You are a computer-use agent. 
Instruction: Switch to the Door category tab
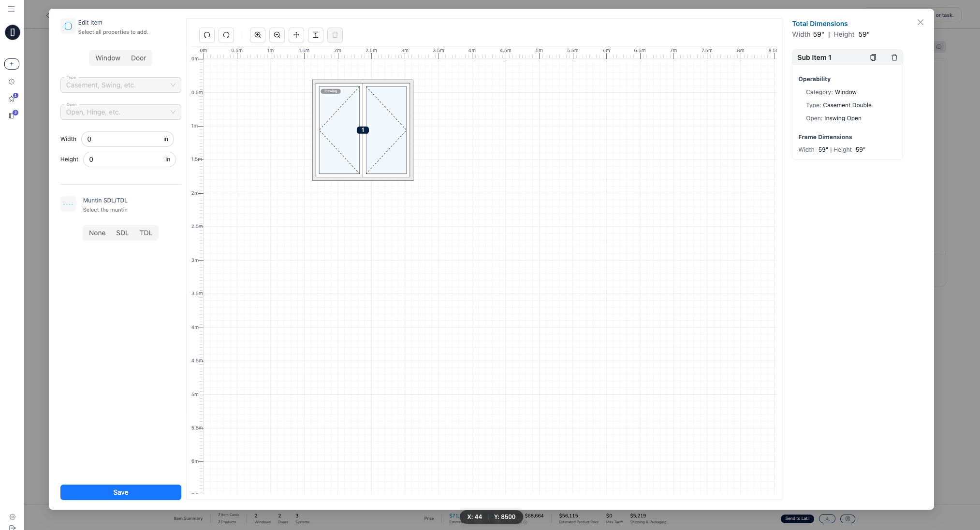click(138, 58)
